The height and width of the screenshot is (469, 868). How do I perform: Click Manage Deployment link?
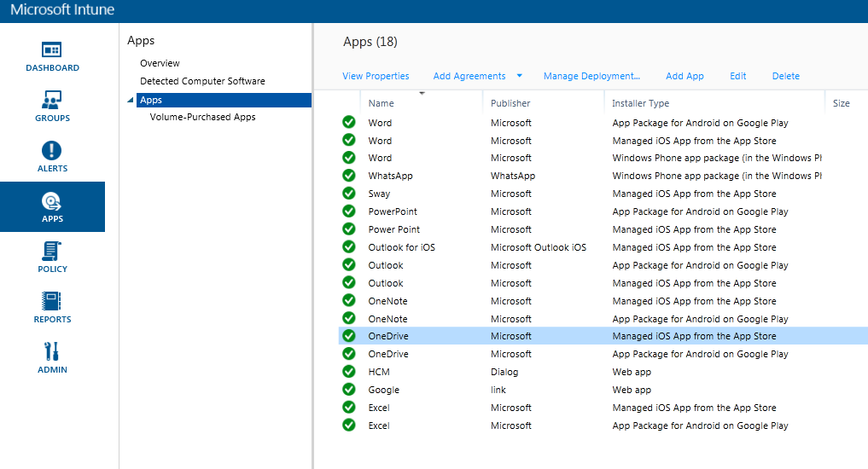[x=591, y=76]
